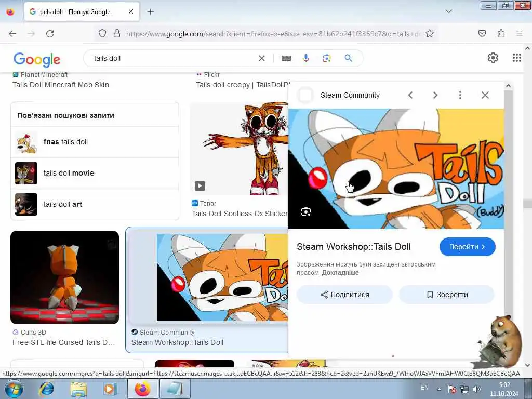Show previous image in preview panel
532x399 pixels.
pos(410,96)
